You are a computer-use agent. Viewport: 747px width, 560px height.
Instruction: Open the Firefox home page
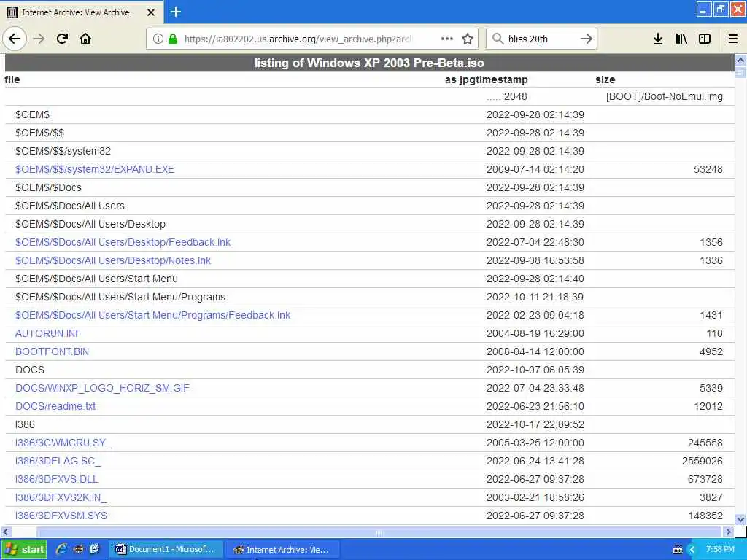pyautogui.click(x=85, y=39)
